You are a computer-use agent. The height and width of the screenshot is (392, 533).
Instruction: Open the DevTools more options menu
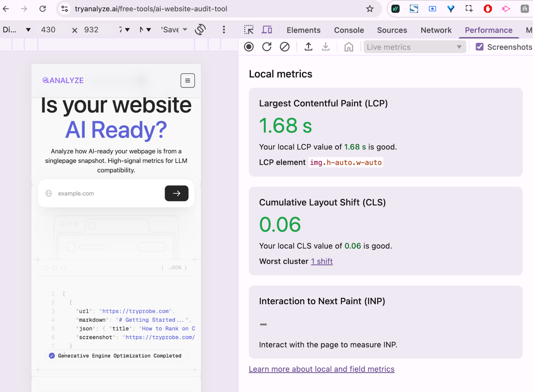(224, 30)
